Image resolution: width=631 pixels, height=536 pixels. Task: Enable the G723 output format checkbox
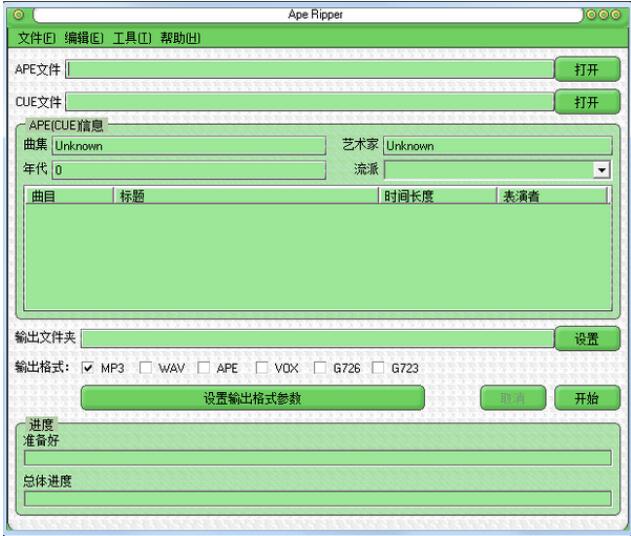[378, 368]
